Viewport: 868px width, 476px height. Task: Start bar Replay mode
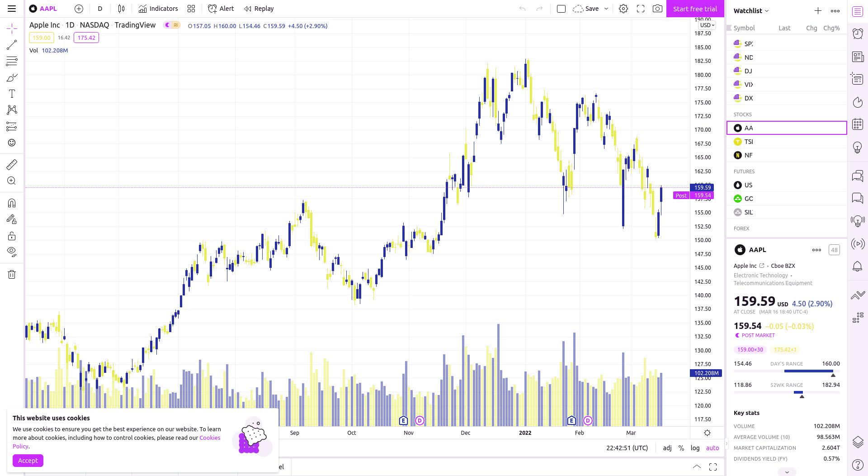point(259,9)
